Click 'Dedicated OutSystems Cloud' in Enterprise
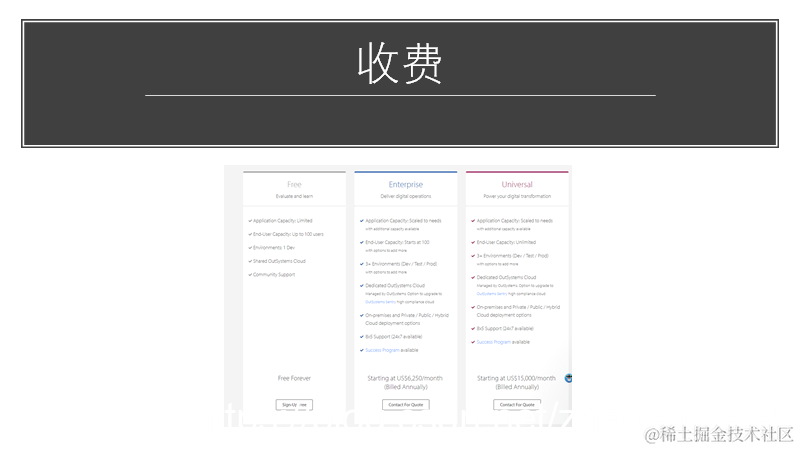The width and height of the screenshot is (800, 450). pos(395,286)
